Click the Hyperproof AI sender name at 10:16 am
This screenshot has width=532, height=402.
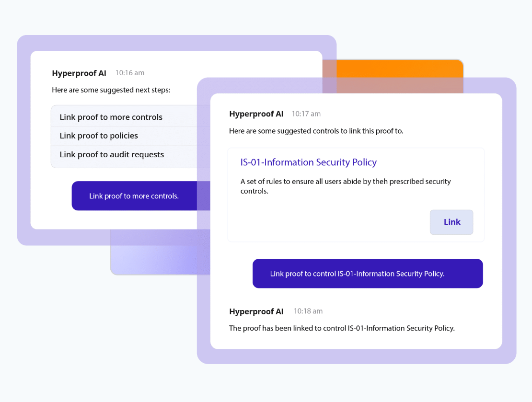click(x=79, y=73)
